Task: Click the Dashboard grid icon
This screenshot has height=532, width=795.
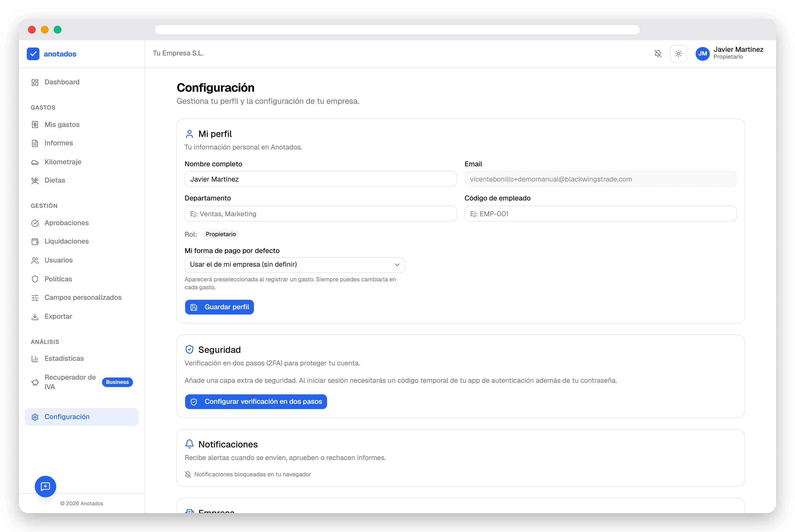Action: click(35, 82)
